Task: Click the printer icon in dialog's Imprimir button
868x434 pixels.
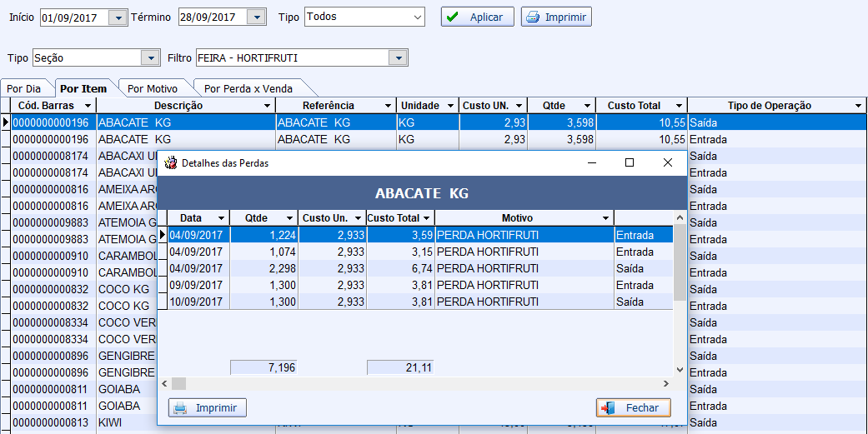Action: [x=180, y=408]
